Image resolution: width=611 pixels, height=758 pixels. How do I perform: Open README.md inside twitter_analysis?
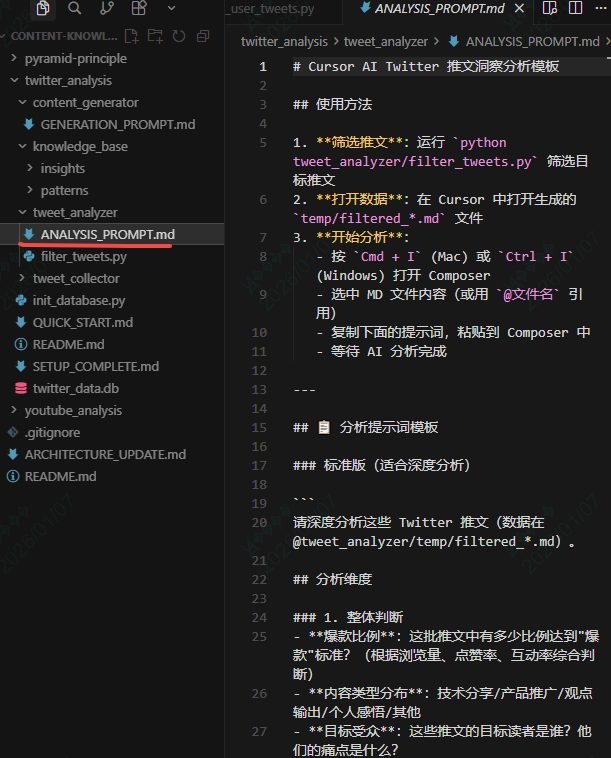coord(68,345)
